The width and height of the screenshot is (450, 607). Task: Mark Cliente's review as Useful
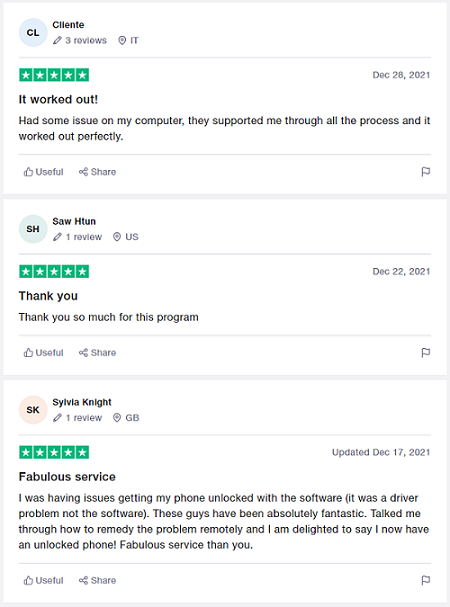[x=43, y=171]
